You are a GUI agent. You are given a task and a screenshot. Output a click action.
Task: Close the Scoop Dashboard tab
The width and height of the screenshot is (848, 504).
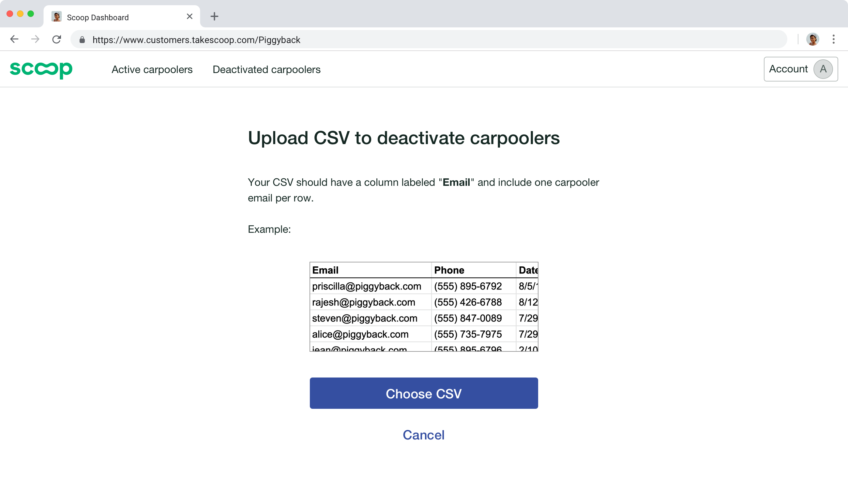189,16
